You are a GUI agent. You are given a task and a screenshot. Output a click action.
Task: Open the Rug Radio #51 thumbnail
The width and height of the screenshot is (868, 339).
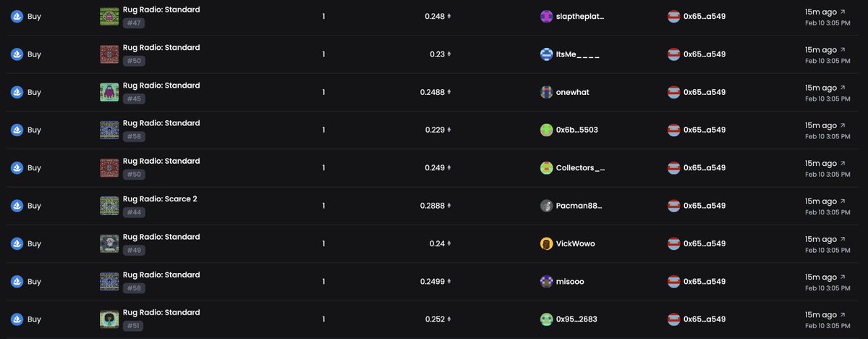[x=109, y=319]
